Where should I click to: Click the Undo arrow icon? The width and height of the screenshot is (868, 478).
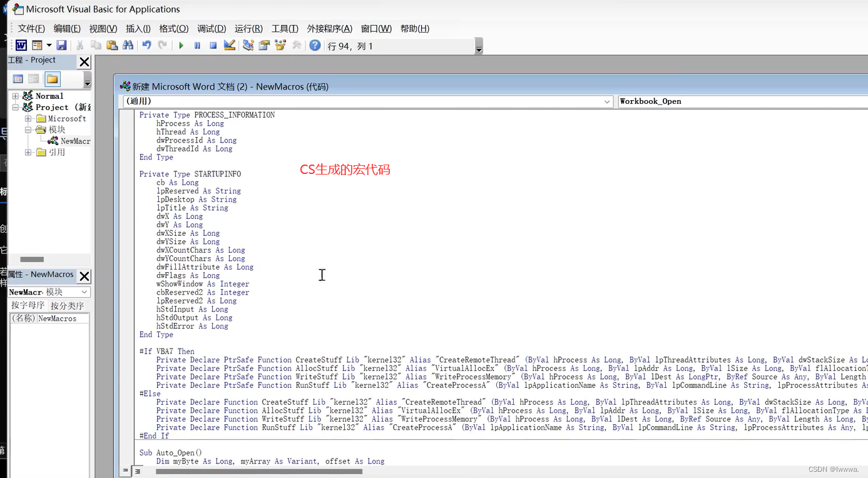(x=146, y=45)
